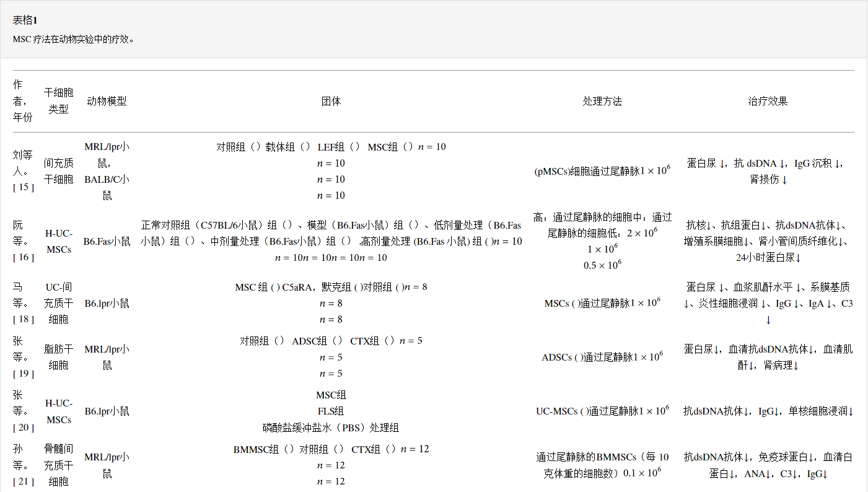Click the 磷酸盐缓冲盐水（PBS）处理组 text
This screenshot has width=868, height=492.
[x=331, y=428]
